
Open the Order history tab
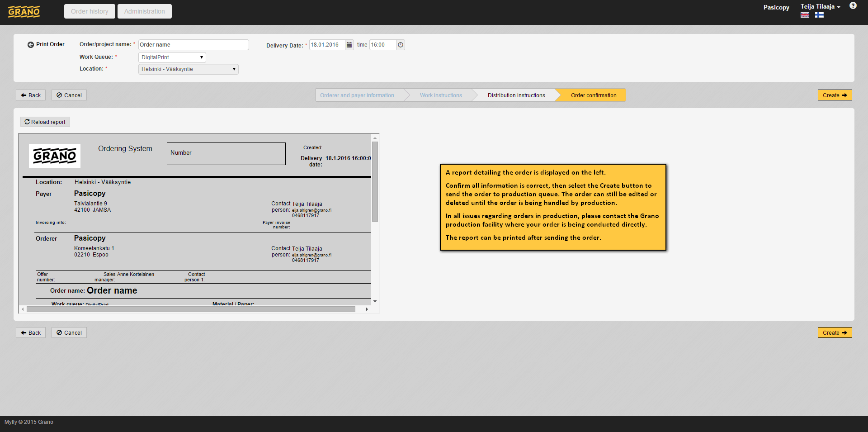pos(90,11)
